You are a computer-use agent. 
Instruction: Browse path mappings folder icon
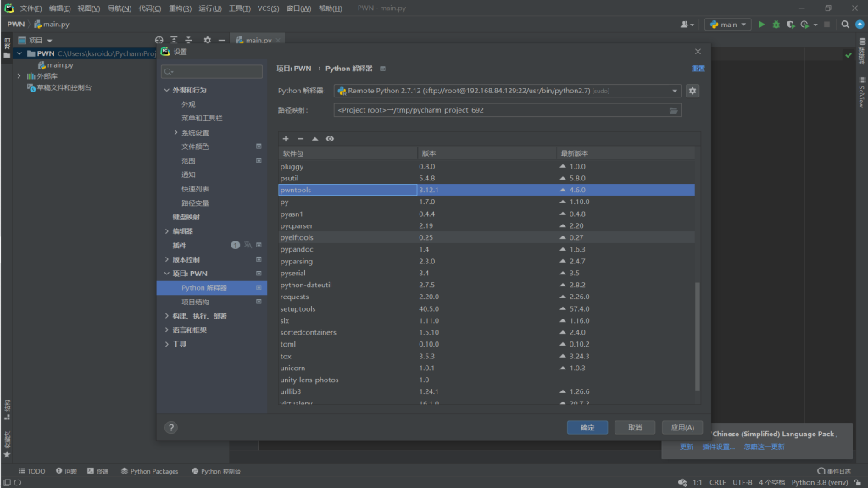tap(674, 110)
